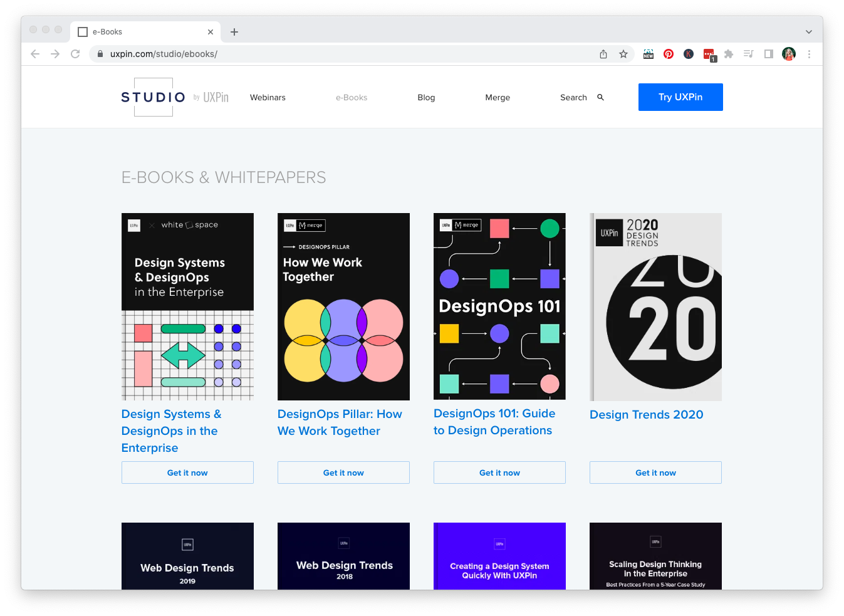The image size is (844, 616).
Task: Open the 2020 Design Trends cover
Action: point(655,307)
